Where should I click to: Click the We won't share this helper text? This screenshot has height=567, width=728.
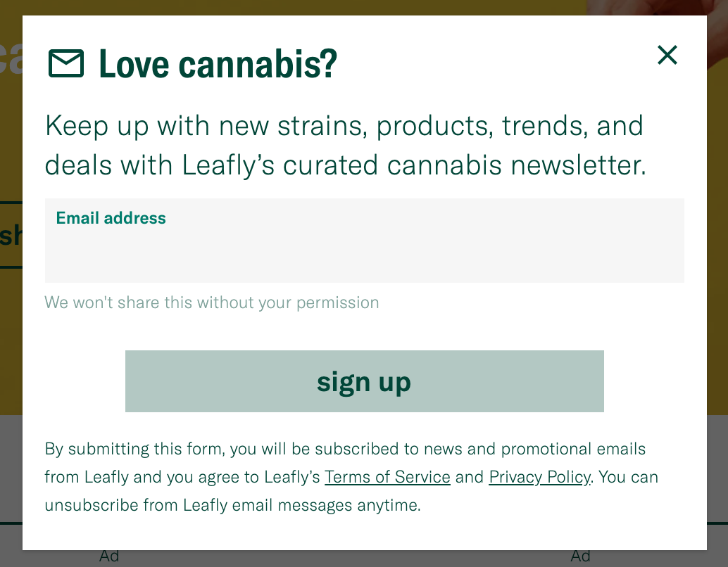click(212, 302)
